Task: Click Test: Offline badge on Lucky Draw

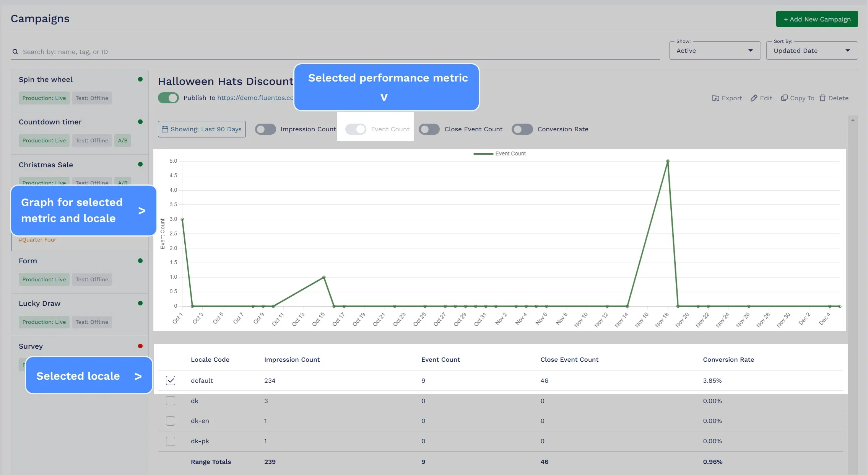Action: point(92,322)
